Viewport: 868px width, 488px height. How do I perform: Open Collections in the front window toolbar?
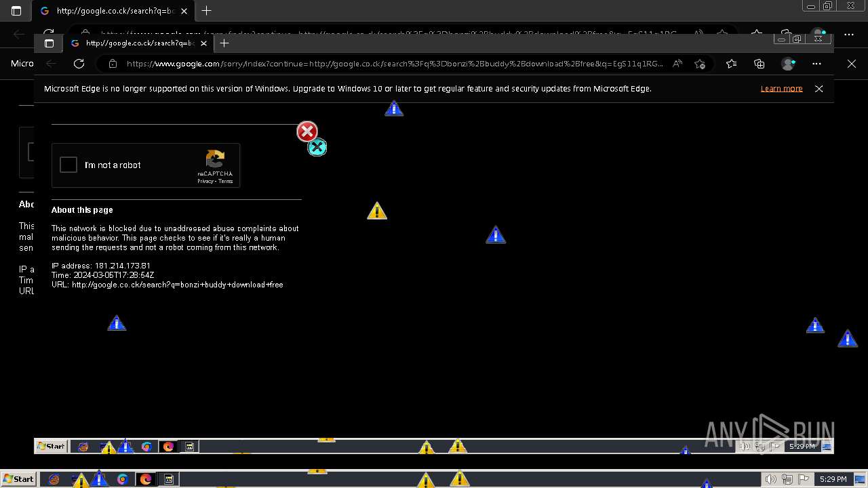coord(759,64)
